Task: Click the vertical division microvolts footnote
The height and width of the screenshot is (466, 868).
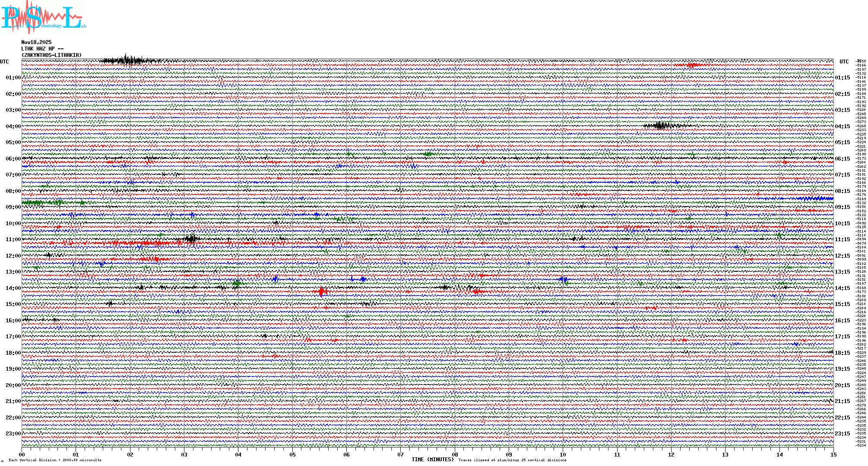Action: (55, 460)
